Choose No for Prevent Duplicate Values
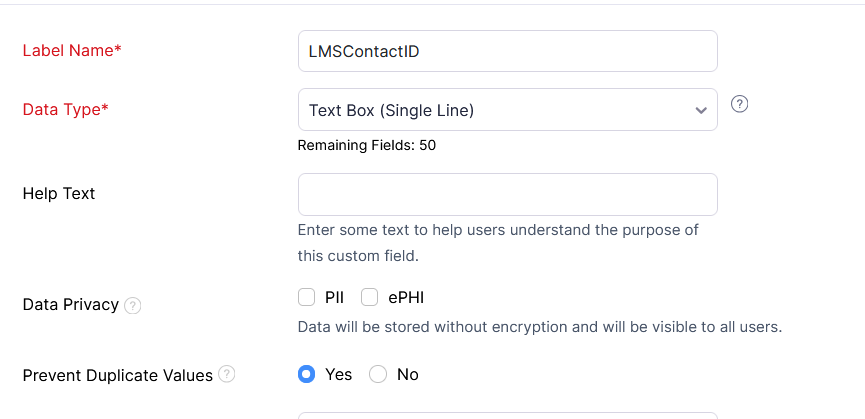 [378, 374]
